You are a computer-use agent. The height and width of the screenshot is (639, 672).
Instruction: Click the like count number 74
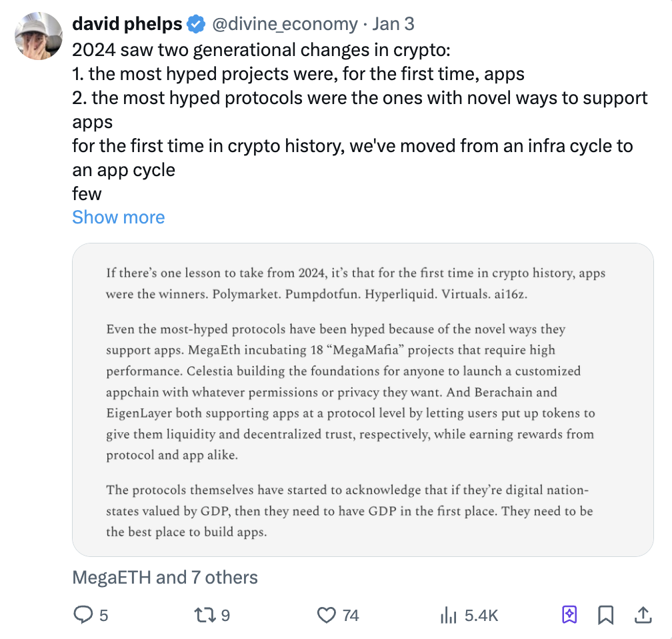[x=351, y=615]
